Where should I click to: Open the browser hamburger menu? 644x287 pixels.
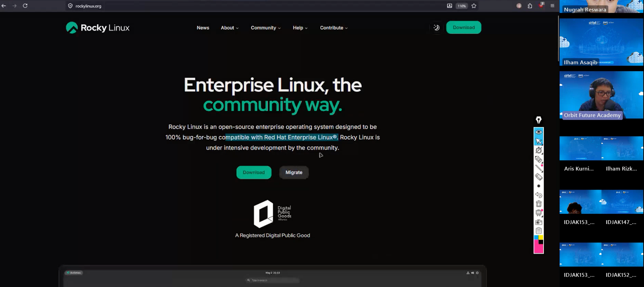(553, 6)
